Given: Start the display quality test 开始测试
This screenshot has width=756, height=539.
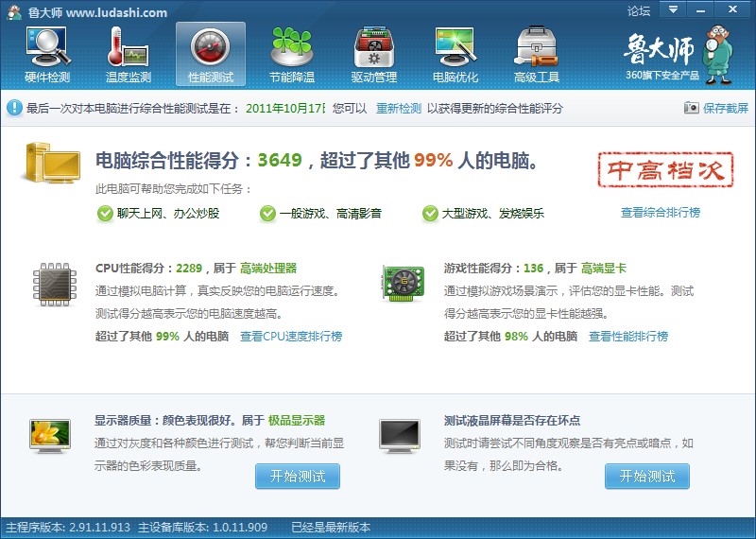Looking at the screenshot, I should tap(298, 477).
